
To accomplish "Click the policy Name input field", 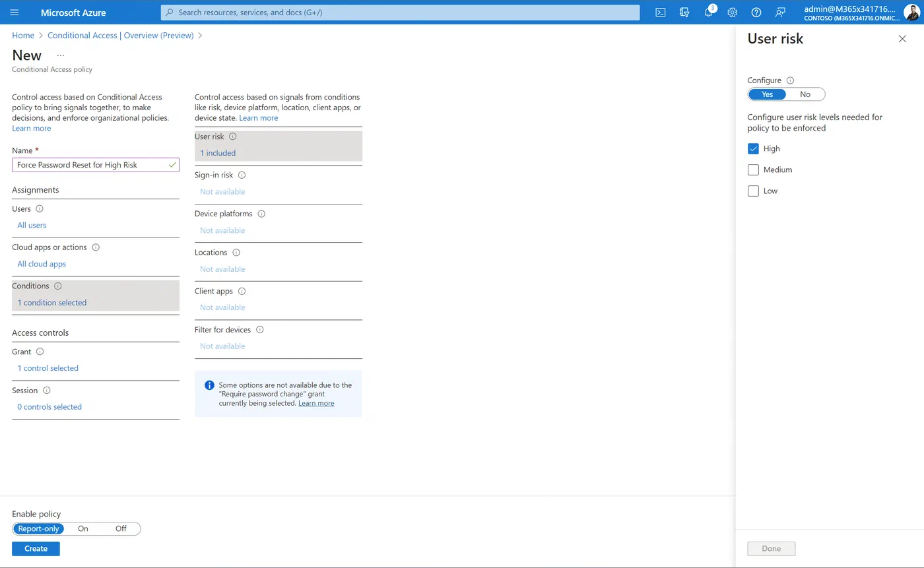I will point(96,165).
